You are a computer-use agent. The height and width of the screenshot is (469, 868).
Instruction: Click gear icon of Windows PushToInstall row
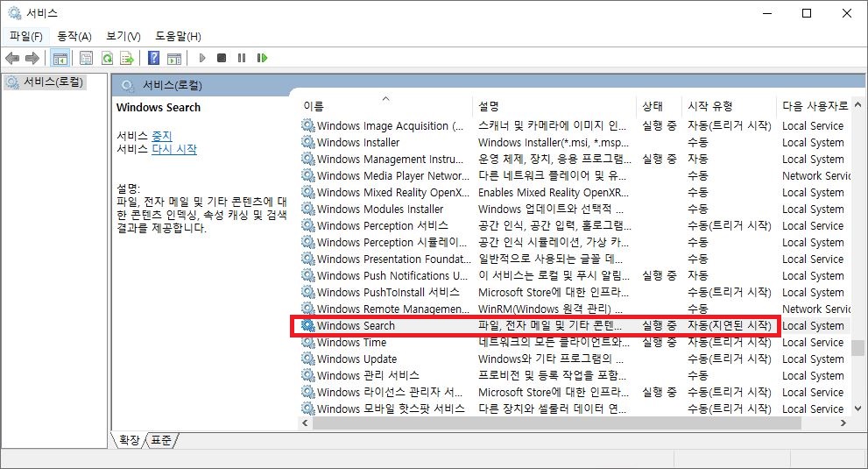(x=307, y=292)
